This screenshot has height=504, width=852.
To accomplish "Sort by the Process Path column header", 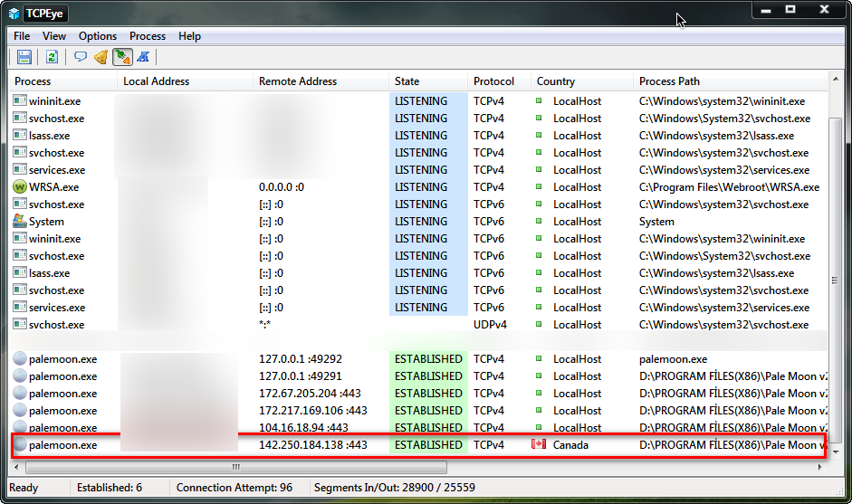I will click(x=731, y=81).
